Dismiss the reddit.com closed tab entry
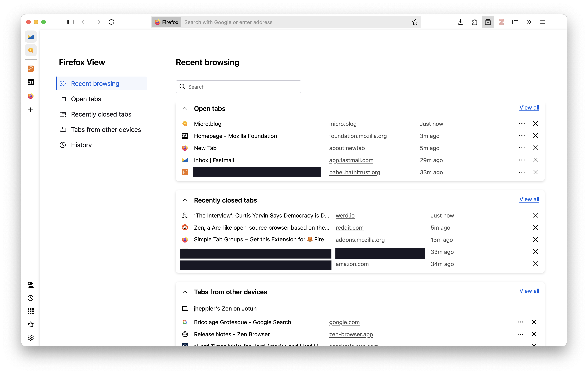Image resolution: width=588 pixels, height=374 pixels. coord(535,227)
